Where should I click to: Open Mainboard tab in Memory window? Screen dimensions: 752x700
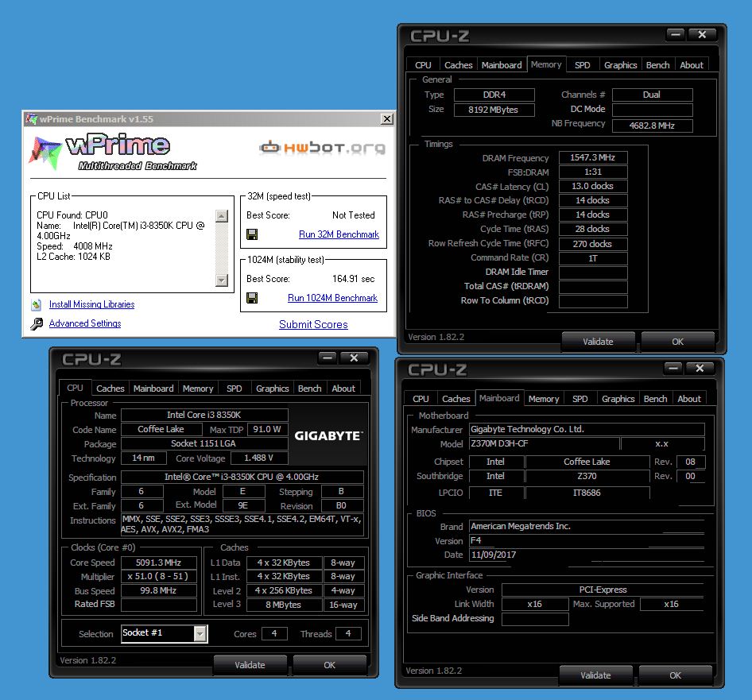click(x=502, y=65)
